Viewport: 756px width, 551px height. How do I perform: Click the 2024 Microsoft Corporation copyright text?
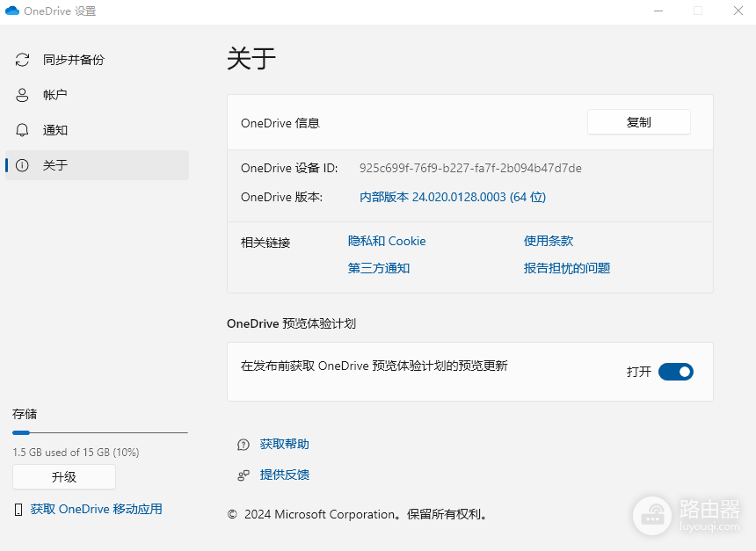point(356,514)
